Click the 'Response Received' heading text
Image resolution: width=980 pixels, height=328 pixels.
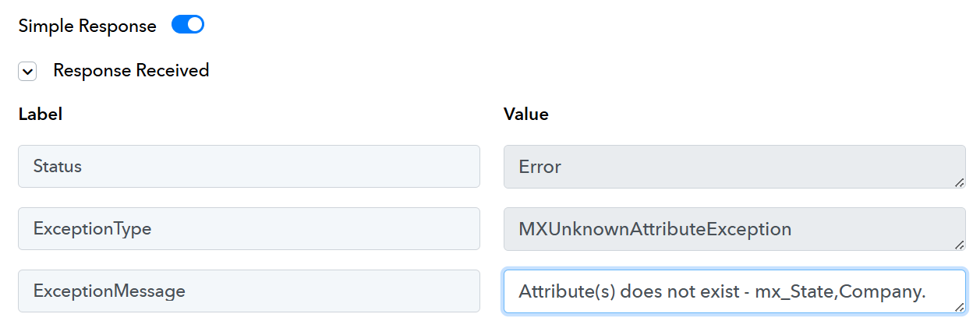pyautogui.click(x=131, y=70)
